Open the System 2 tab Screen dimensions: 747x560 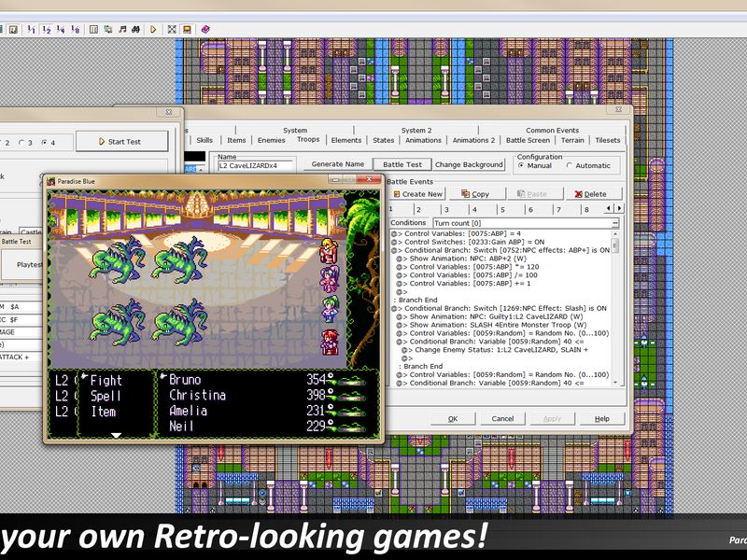tap(416, 130)
